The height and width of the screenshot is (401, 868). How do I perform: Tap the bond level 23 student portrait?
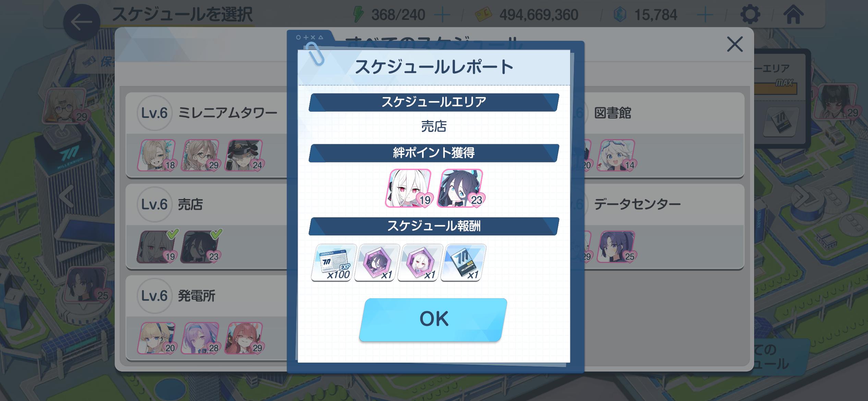[461, 188]
